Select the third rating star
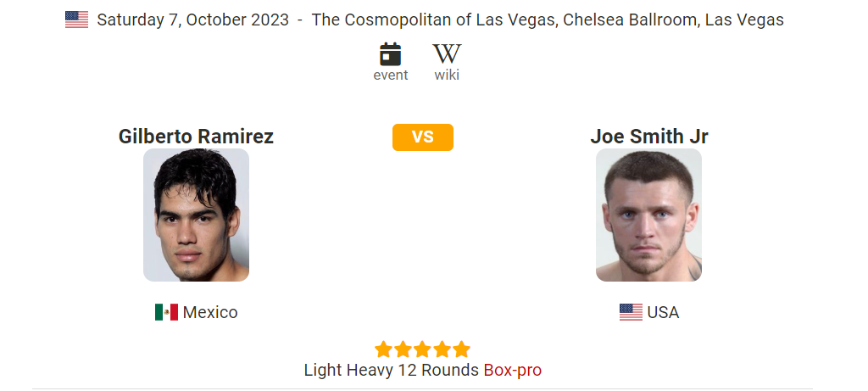 click(422, 349)
